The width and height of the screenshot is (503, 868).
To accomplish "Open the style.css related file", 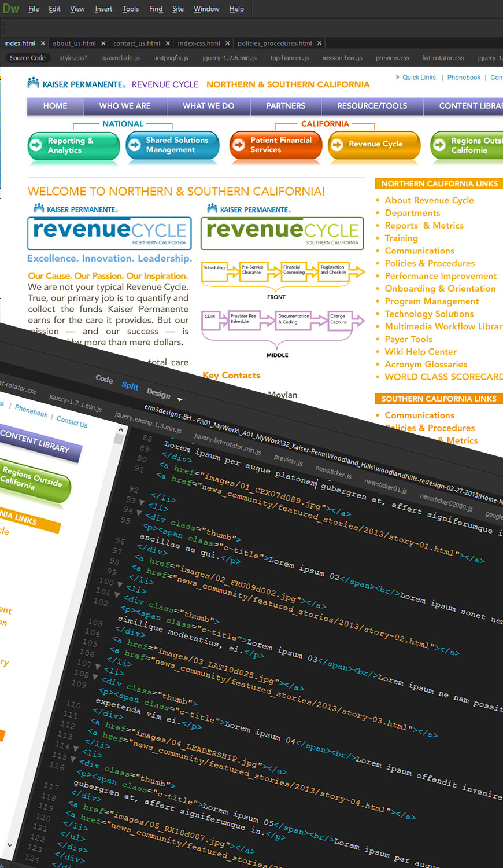I will click(x=73, y=58).
